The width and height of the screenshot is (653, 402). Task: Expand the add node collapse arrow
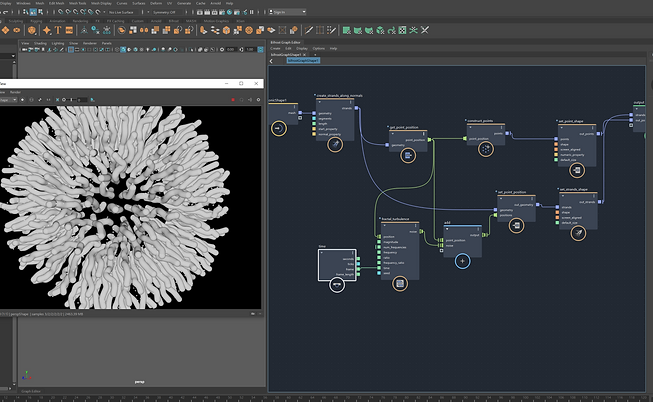(x=447, y=229)
